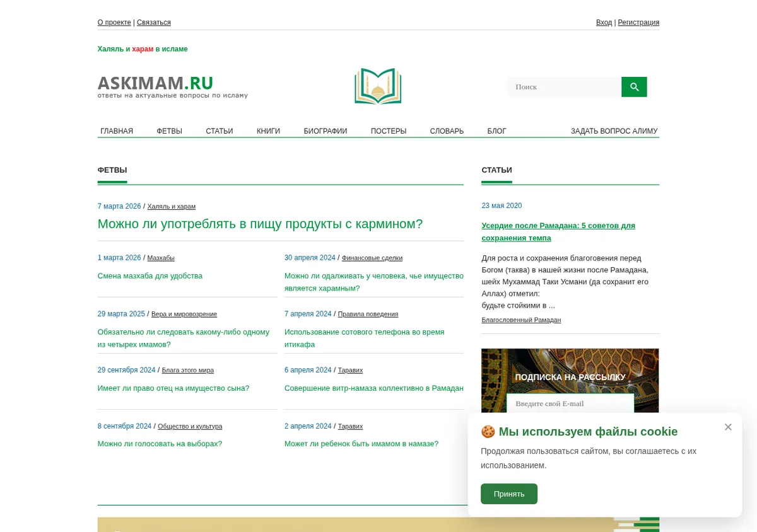
Task: Open ЗАДАТЬ ВОПРОС АЛИМУ page
Action: (x=614, y=131)
